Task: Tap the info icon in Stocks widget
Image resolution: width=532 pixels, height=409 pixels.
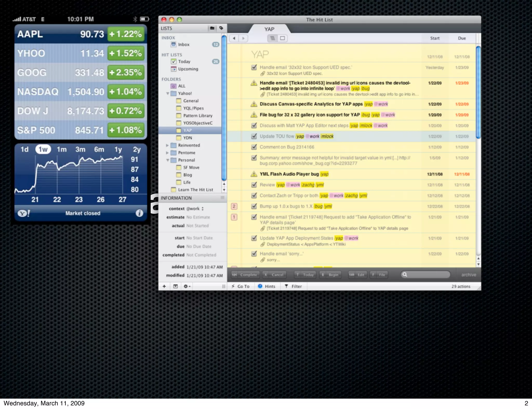Action: pyautogui.click(x=139, y=213)
